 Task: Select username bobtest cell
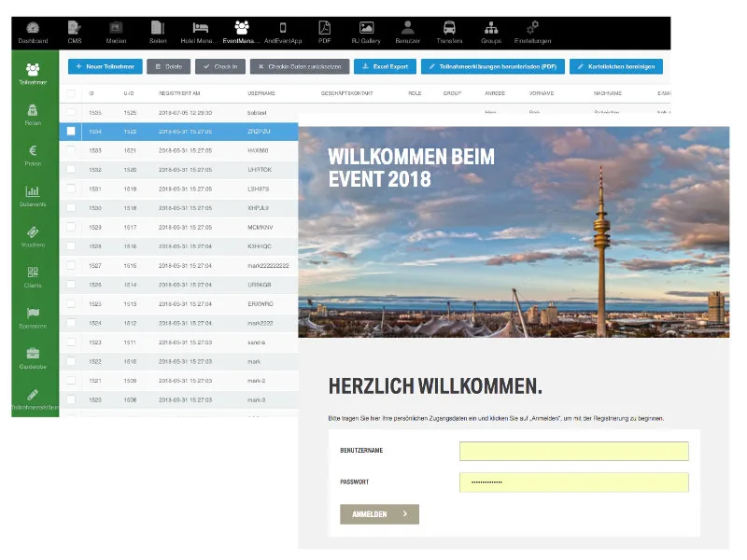[257, 113]
